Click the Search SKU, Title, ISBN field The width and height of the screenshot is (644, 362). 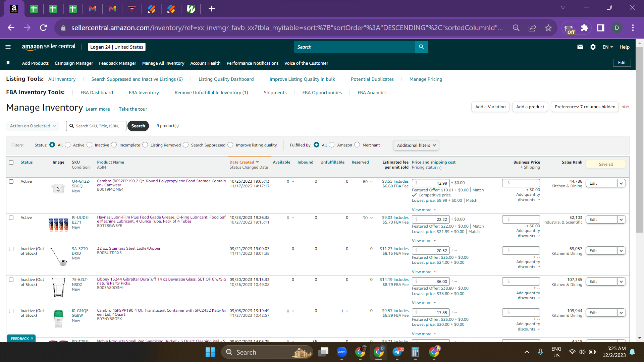pos(96,126)
